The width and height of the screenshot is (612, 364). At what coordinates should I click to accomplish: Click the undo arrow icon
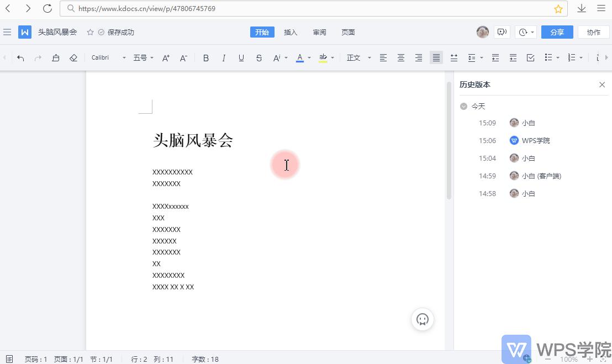pyautogui.click(x=20, y=57)
